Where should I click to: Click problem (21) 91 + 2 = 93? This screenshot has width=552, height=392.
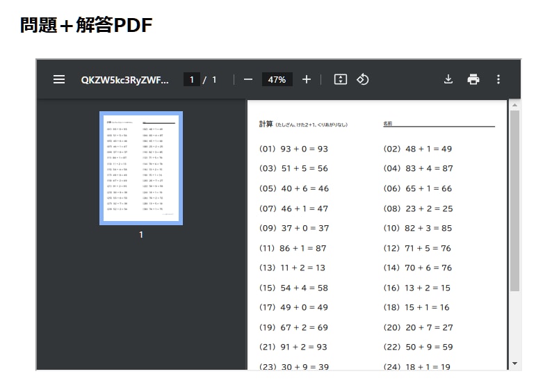pos(293,348)
